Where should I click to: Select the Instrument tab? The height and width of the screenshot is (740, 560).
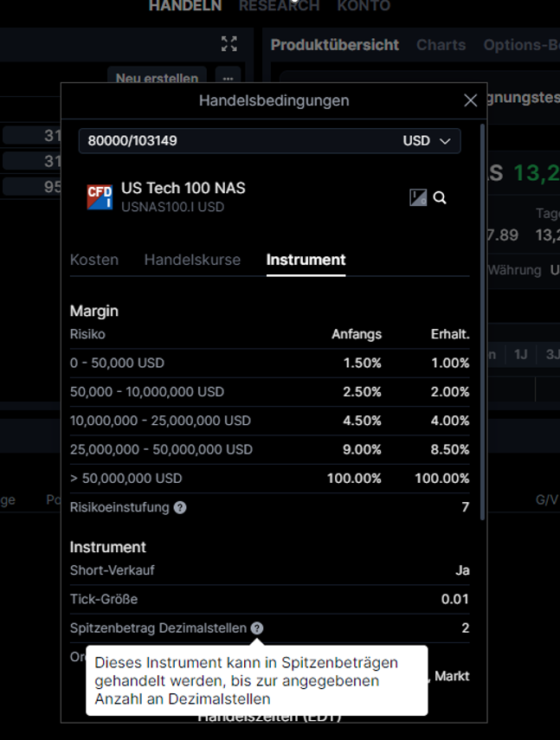click(x=306, y=260)
